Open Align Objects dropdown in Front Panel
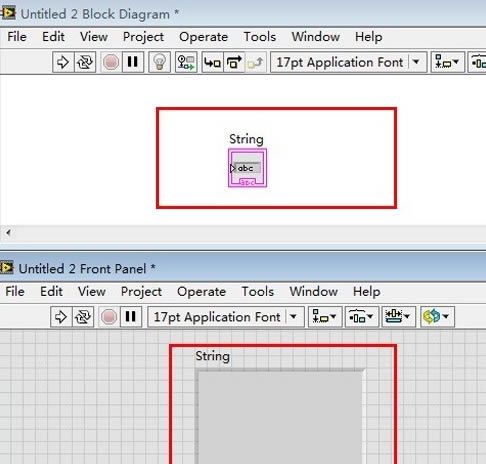The width and height of the screenshot is (486, 464). [325, 317]
